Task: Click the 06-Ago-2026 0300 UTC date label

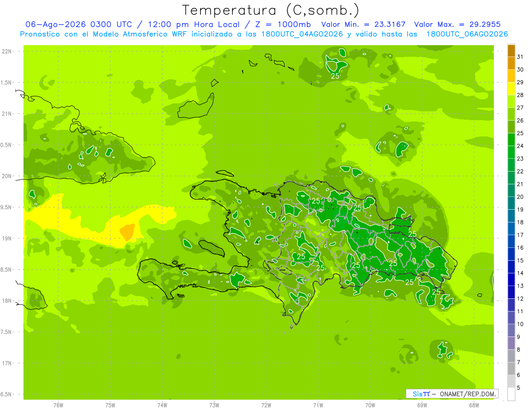Action: pos(78,24)
